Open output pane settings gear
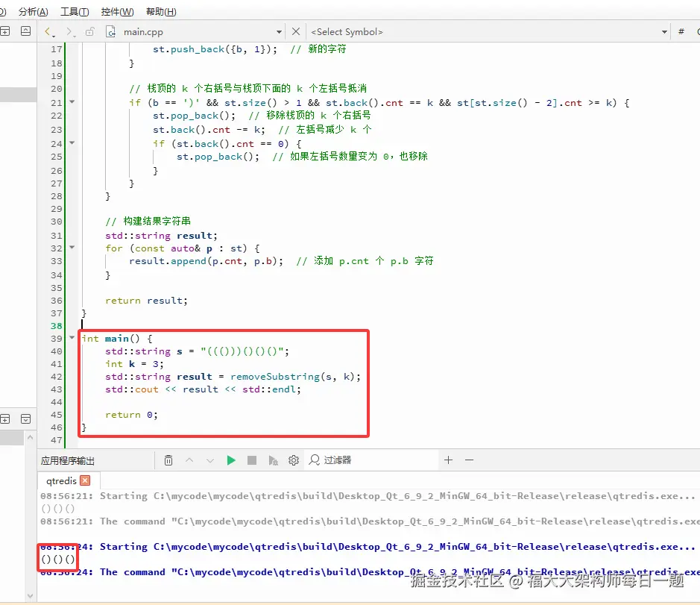700x605 pixels. click(x=293, y=460)
